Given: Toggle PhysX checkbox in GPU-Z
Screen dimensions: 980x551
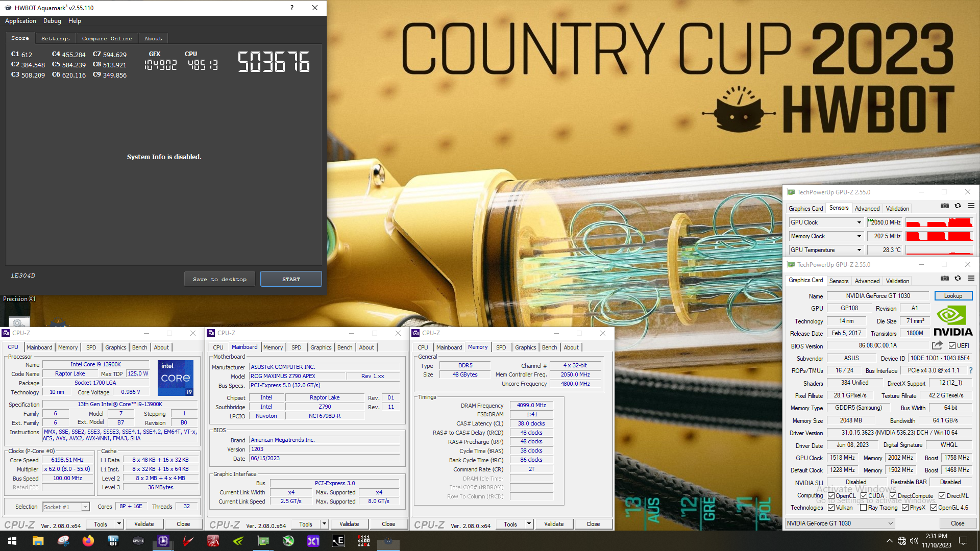Looking at the screenshot, I should pyautogui.click(x=905, y=508).
